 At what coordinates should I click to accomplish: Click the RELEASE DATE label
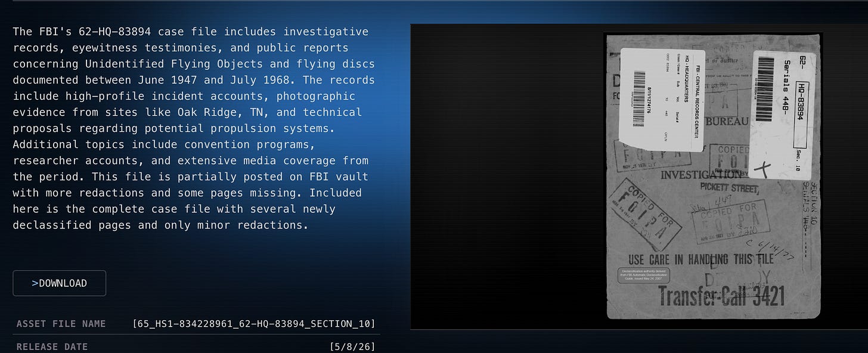[52, 346]
